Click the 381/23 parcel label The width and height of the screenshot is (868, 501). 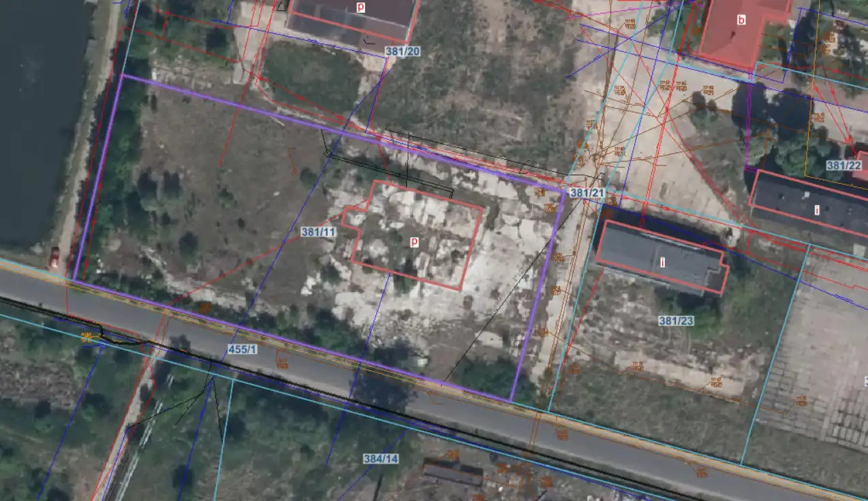point(676,321)
